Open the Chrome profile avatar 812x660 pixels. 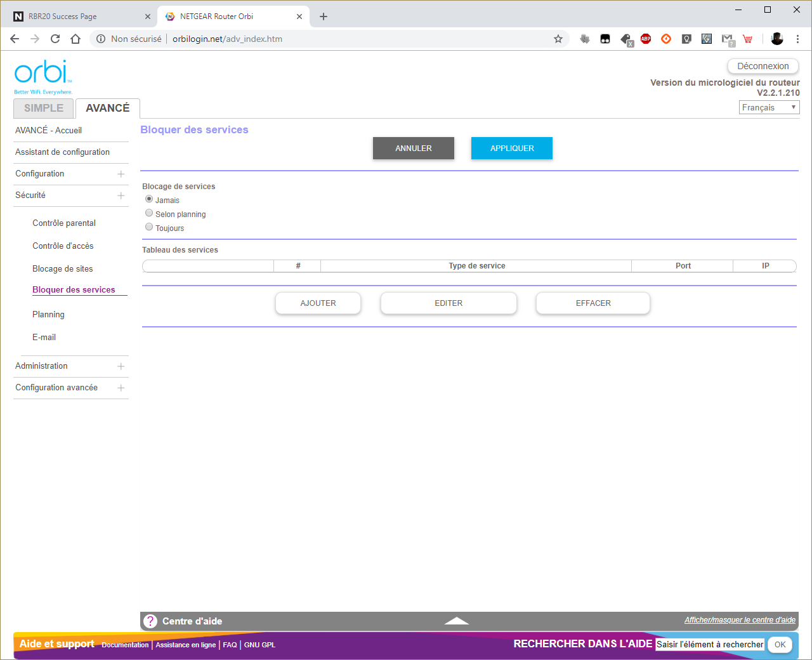(777, 39)
